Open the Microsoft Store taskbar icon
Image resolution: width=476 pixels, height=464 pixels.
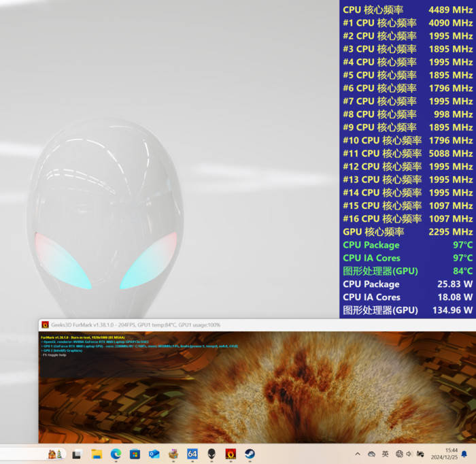[135, 454]
